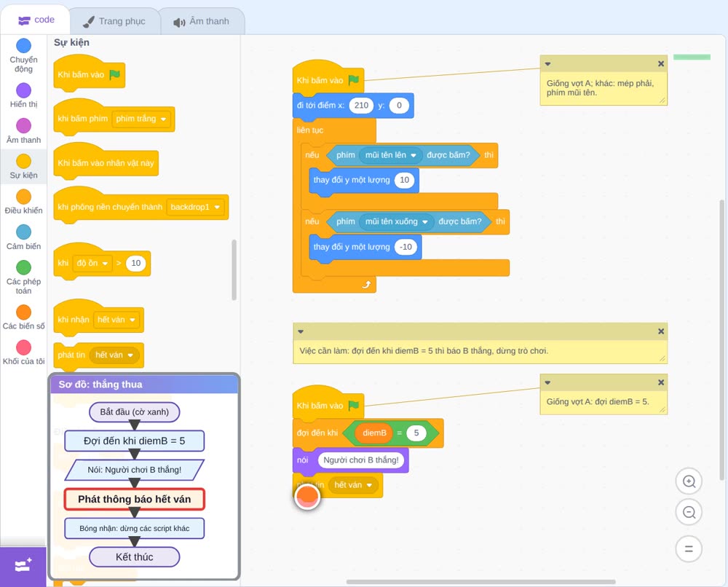This screenshot has height=587, width=728.
Task: Open the Các phép toán category
Action: pos(24,277)
